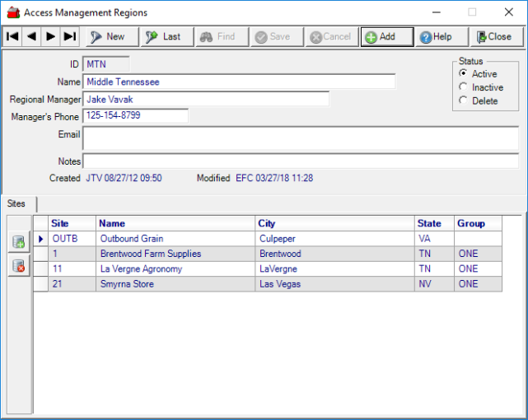Go to the first record
528x420 pixels.
[x=12, y=36]
